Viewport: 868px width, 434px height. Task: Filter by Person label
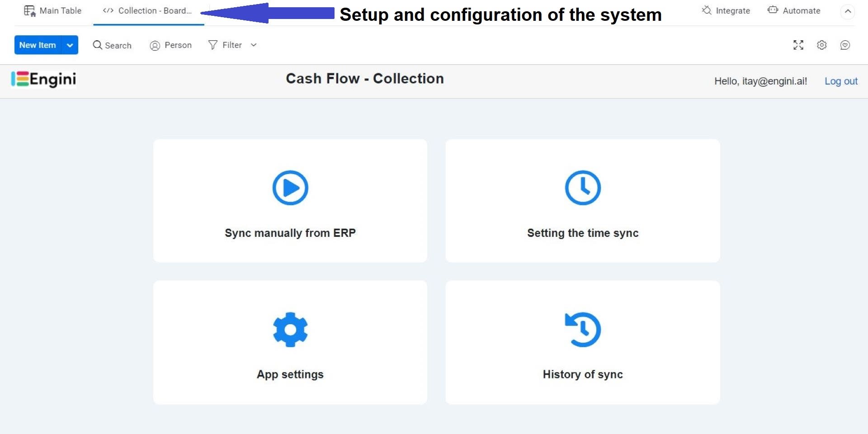coord(178,45)
